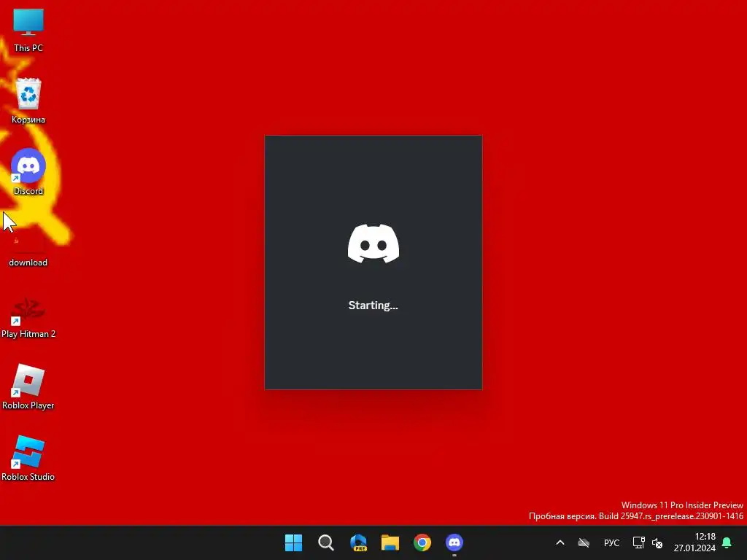Launch Google Chrome from taskbar
Screen dimensions: 747x560
pyautogui.click(x=422, y=542)
